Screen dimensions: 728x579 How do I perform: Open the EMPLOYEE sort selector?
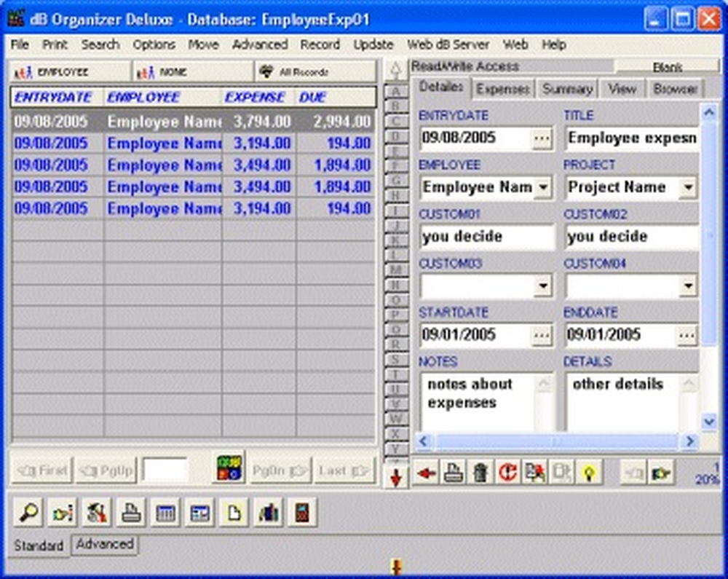70,72
